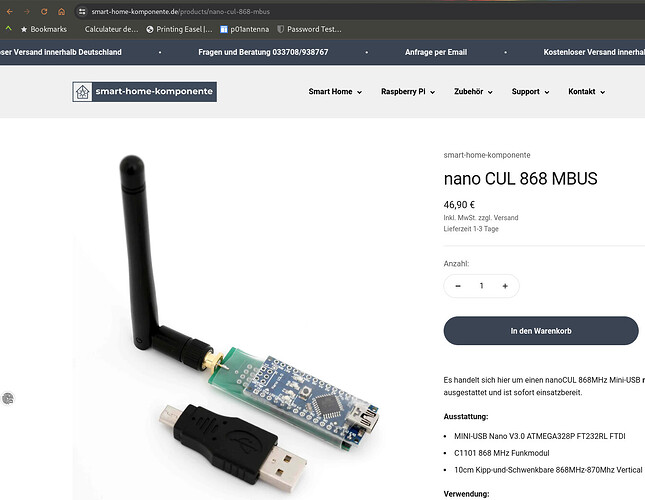Open the Bookmarks star folder
645x500 pixels.
pos(44,29)
